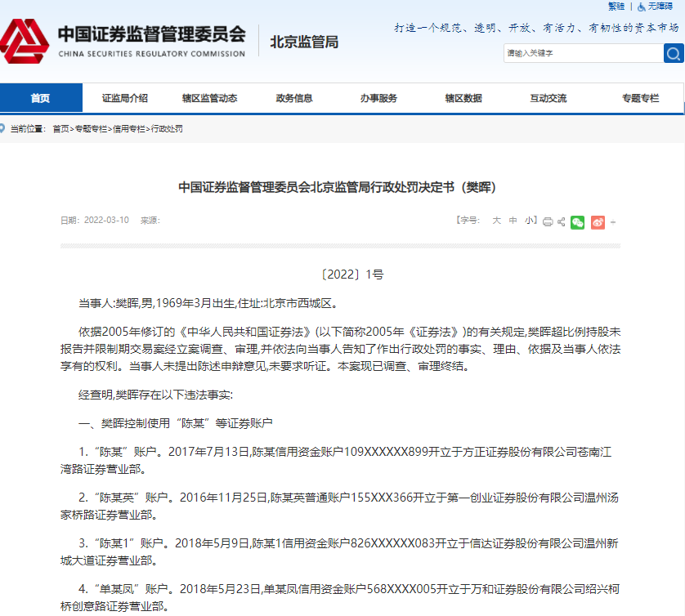Image resolution: width=685 pixels, height=616 pixels.
Task: Open the 办事服务 menu
Action: [x=378, y=98]
